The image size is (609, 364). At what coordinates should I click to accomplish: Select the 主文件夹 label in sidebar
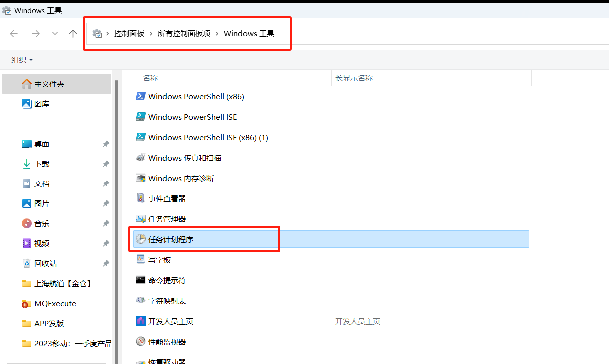49,84
